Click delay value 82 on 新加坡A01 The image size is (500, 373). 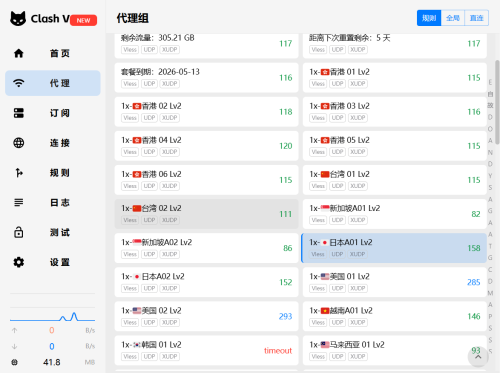pyautogui.click(x=476, y=214)
